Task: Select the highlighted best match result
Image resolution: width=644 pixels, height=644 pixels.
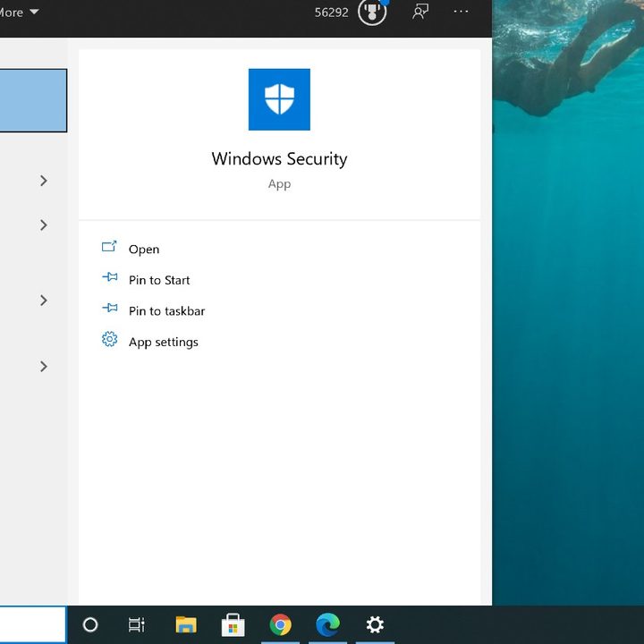Action: (33, 100)
